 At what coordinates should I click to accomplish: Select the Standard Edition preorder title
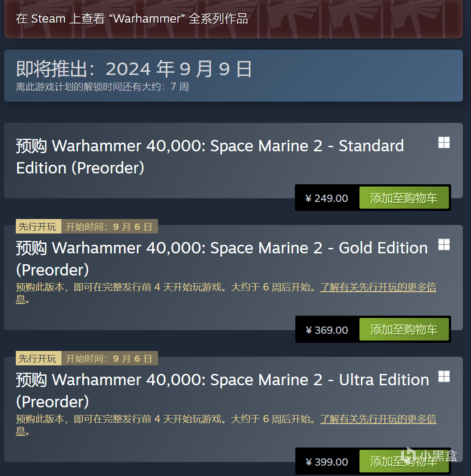click(210, 157)
